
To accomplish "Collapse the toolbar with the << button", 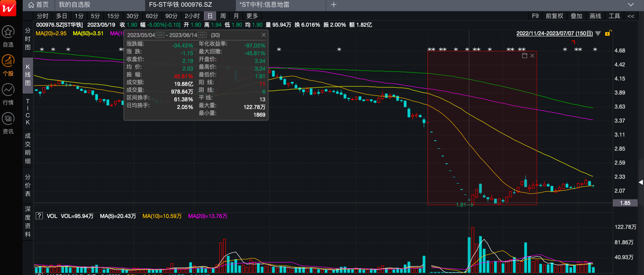I will 630,16.
